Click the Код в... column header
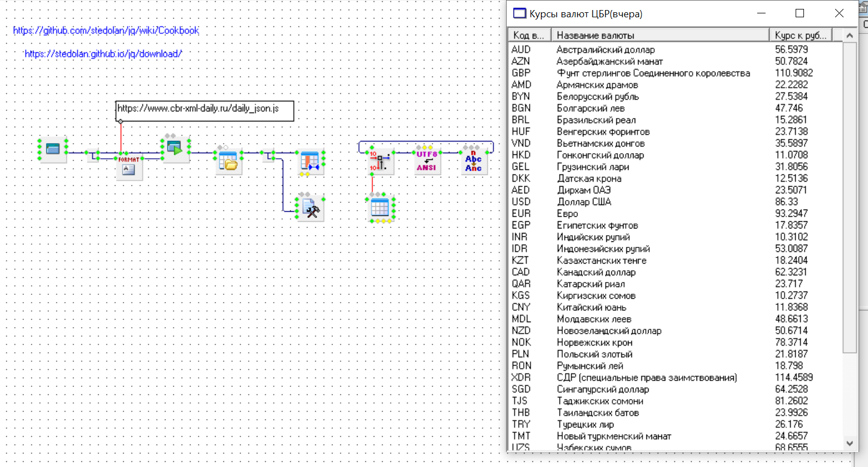The width and height of the screenshot is (868, 467). coord(529,35)
